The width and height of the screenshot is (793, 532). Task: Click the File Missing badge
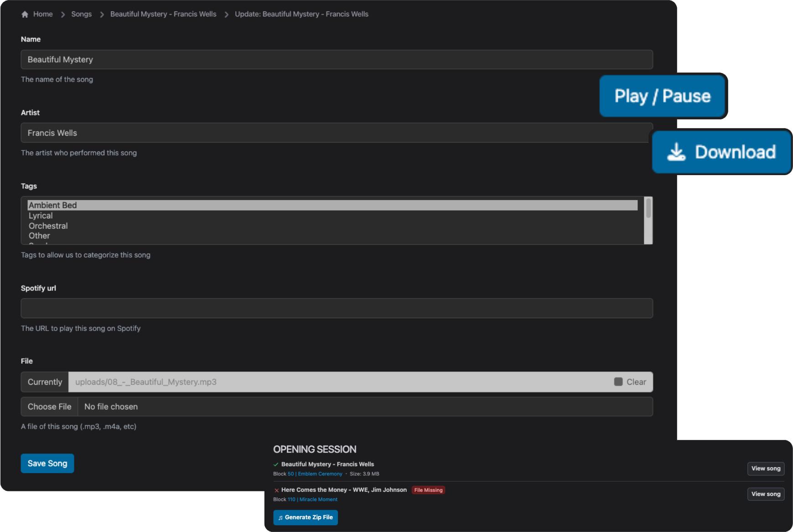428,490
